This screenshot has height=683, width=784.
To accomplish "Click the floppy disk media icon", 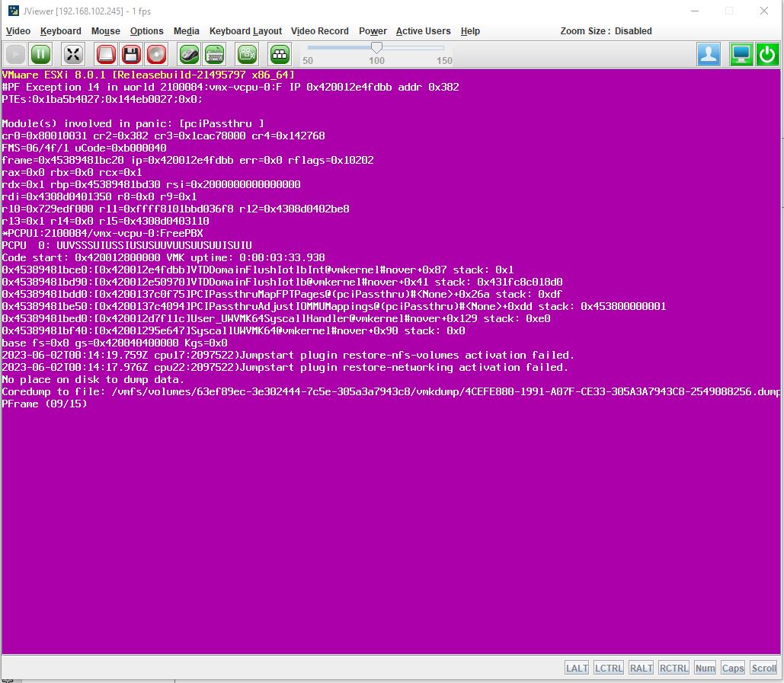I will pos(131,54).
